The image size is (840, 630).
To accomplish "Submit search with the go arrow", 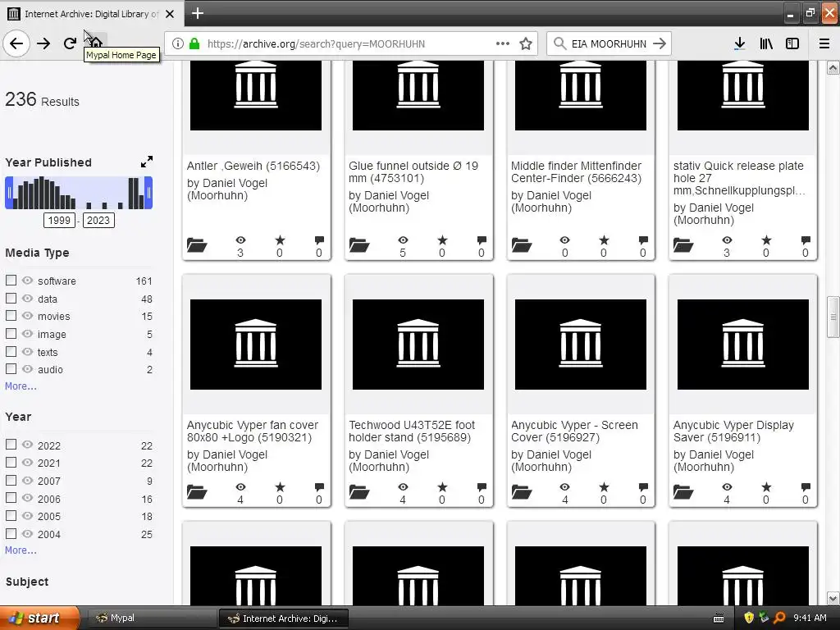I will (660, 43).
